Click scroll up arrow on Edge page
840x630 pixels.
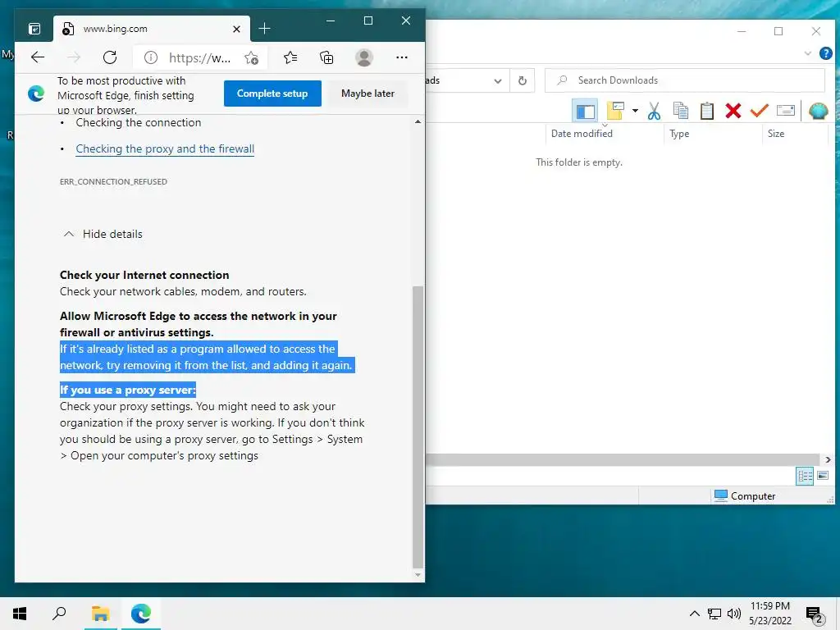418,122
